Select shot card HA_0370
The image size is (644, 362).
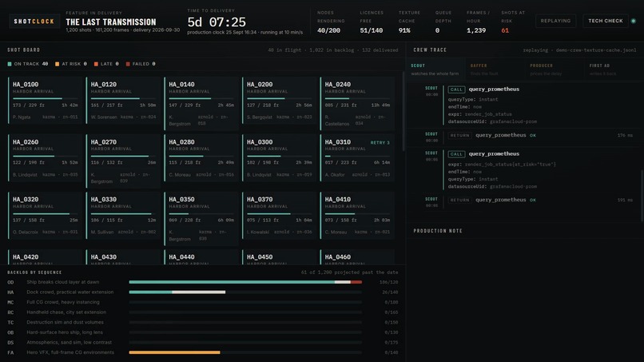click(x=280, y=216)
